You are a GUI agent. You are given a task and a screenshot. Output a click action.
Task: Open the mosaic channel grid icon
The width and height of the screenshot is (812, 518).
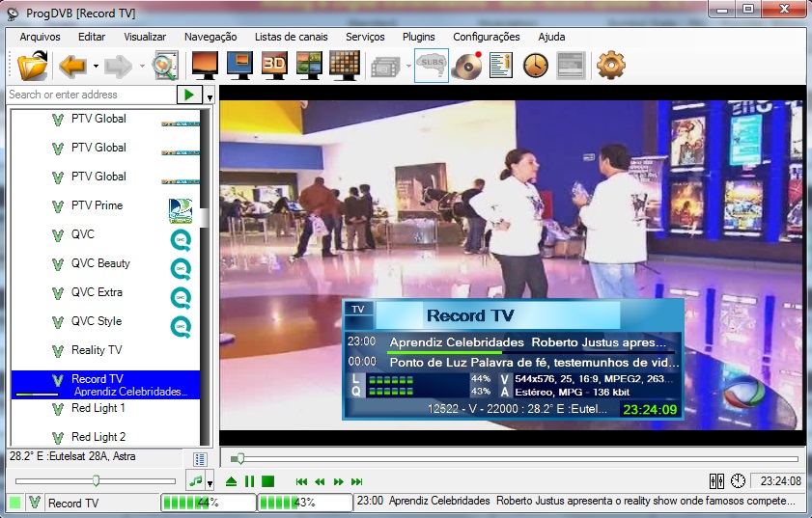click(345, 66)
